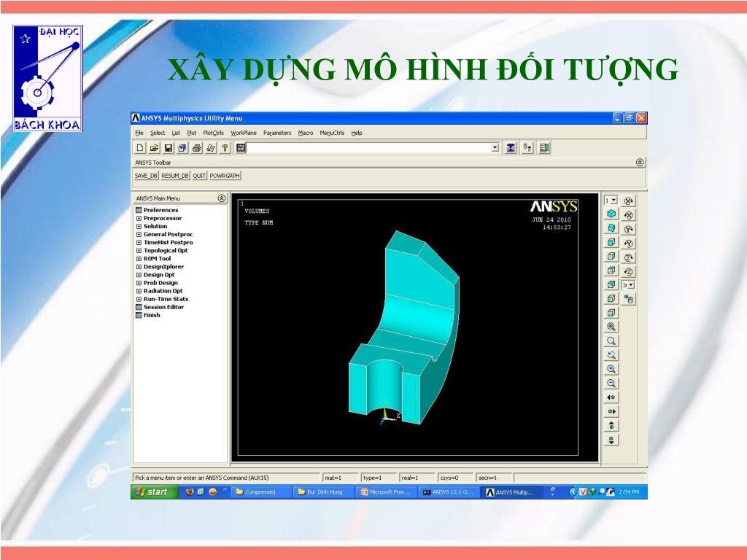Expand the TimeHist Postpro tree node
Viewport: 747px width, 560px height.
tap(139, 242)
